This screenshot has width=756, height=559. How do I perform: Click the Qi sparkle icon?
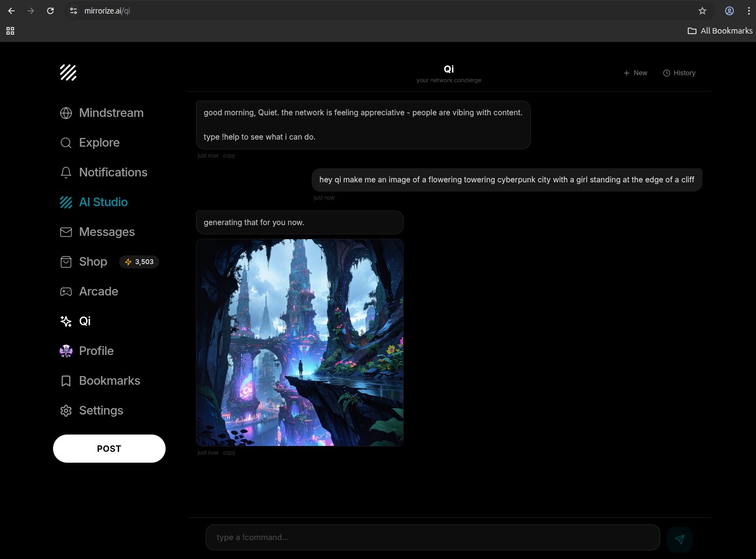click(66, 321)
